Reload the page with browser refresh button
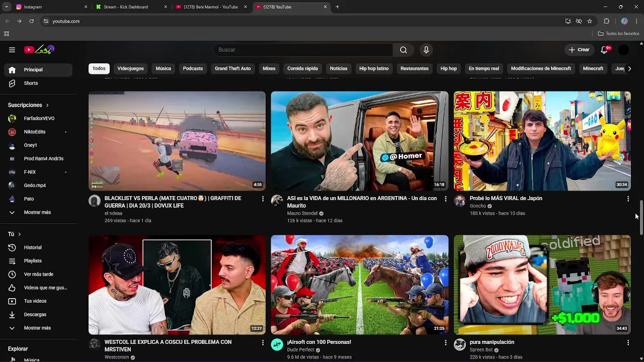This screenshot has width=644, height=362. tap(31, 21)
